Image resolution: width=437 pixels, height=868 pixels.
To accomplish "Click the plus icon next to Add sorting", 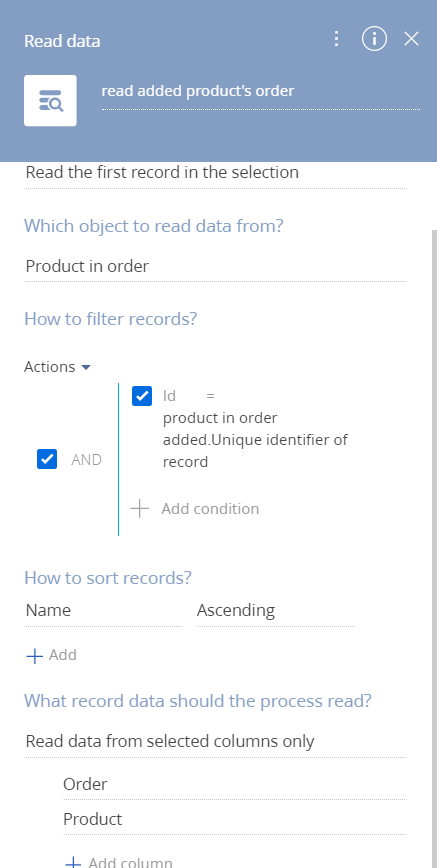I will (x=35, y=656).
